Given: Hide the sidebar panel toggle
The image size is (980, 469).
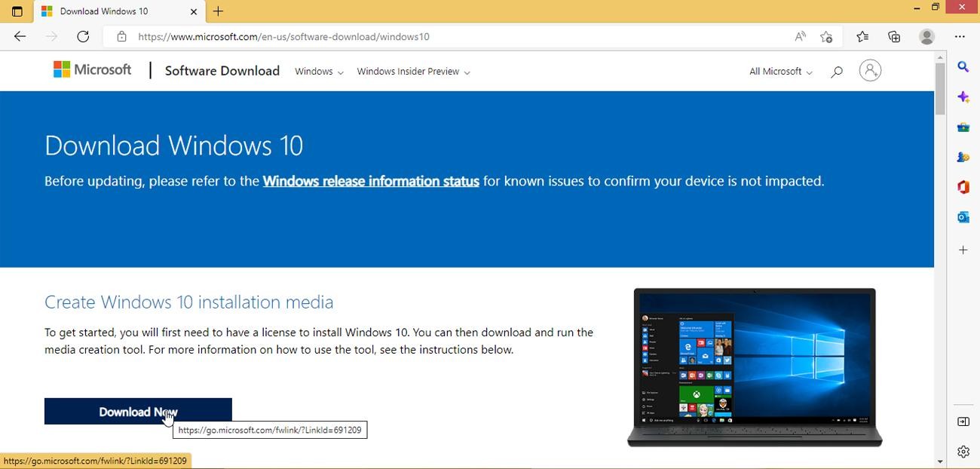Looking at the screenshot, I should click(963, 421).
